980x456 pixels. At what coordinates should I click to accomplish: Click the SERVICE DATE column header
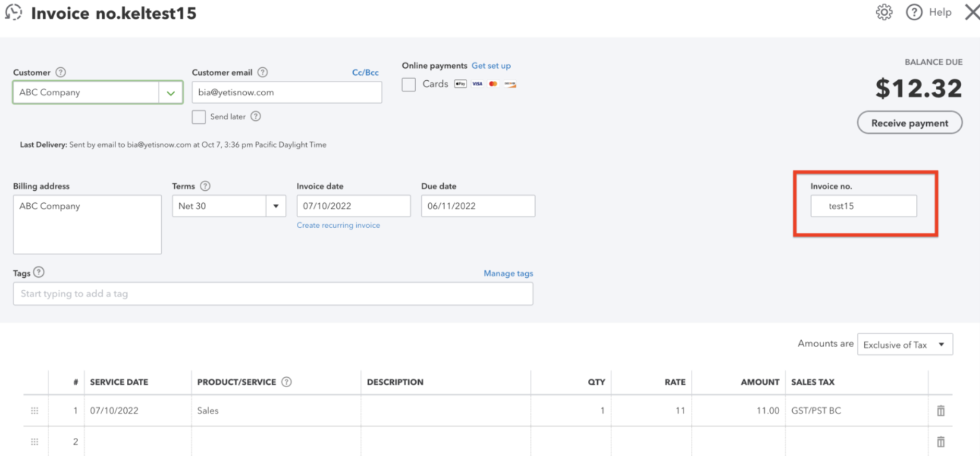pyautogui.click(x=119, y=382)
